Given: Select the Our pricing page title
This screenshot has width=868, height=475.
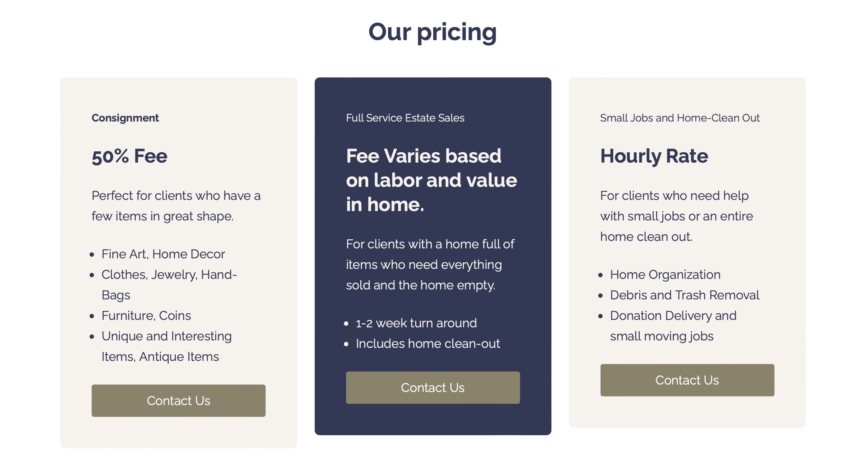Looking at the screenshot, I should click(x=433, y=32).
